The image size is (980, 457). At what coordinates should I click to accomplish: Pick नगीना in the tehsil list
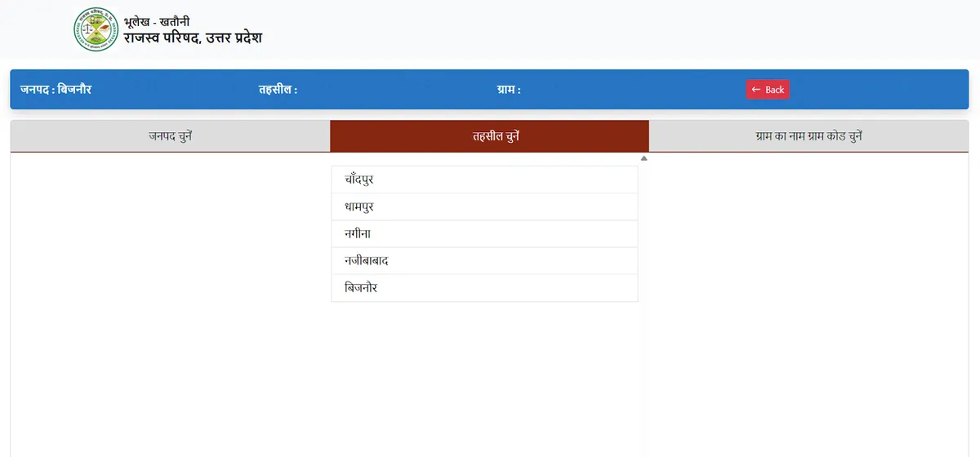[483, 234]
